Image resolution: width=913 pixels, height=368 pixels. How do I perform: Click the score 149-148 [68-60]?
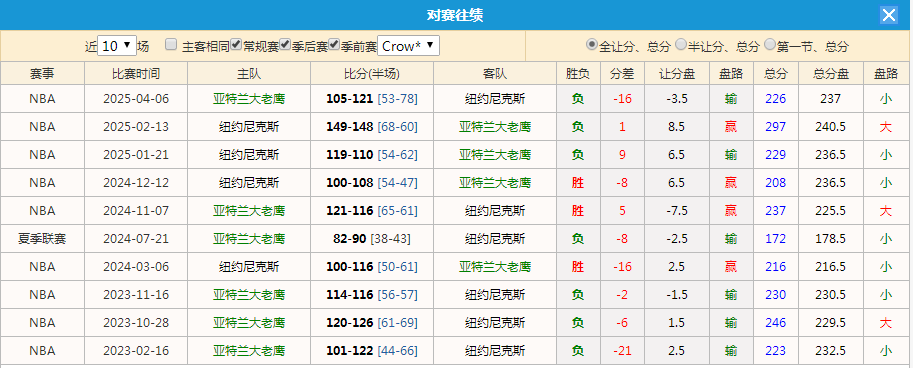[x=371, y=127]
